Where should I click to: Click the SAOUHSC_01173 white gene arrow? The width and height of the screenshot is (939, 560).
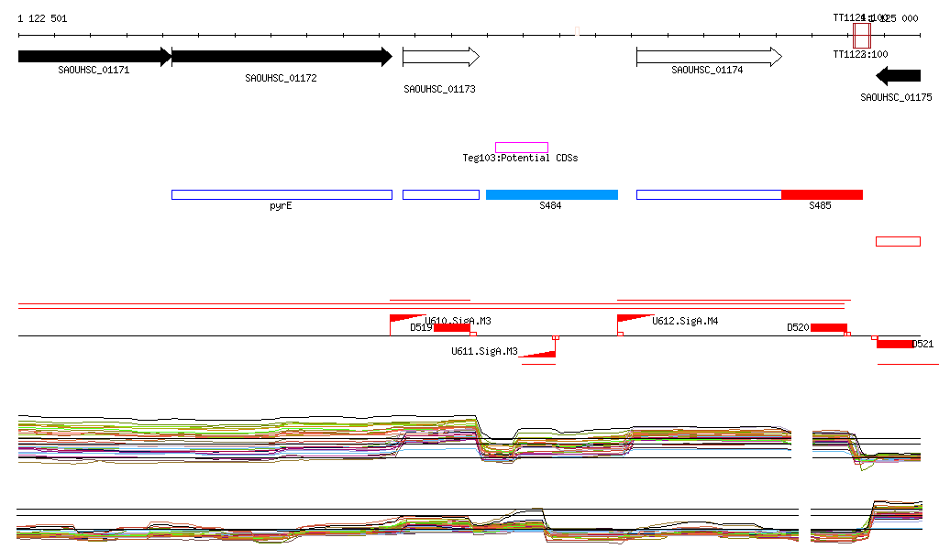[x=441, y=57]
